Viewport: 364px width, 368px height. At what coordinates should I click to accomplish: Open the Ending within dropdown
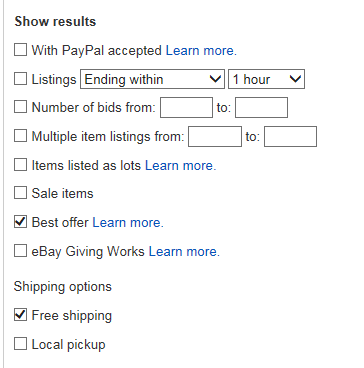pyautogui.click(x=152, y=79)
